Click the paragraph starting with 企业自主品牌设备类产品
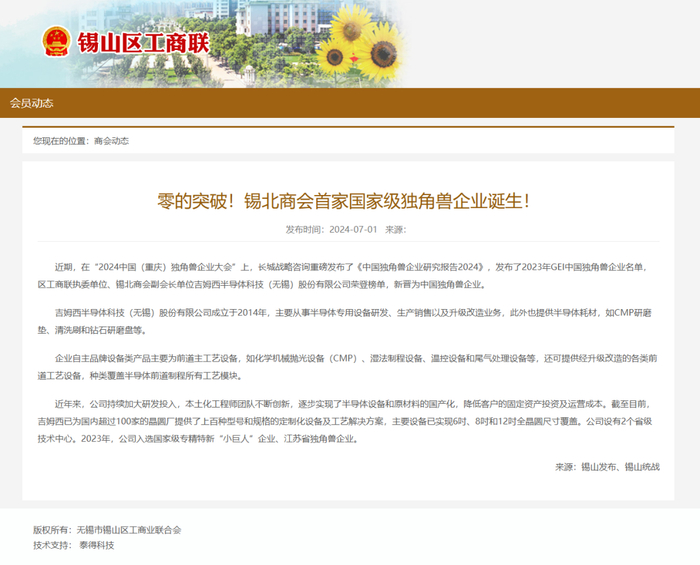 (x=347, y=367)
